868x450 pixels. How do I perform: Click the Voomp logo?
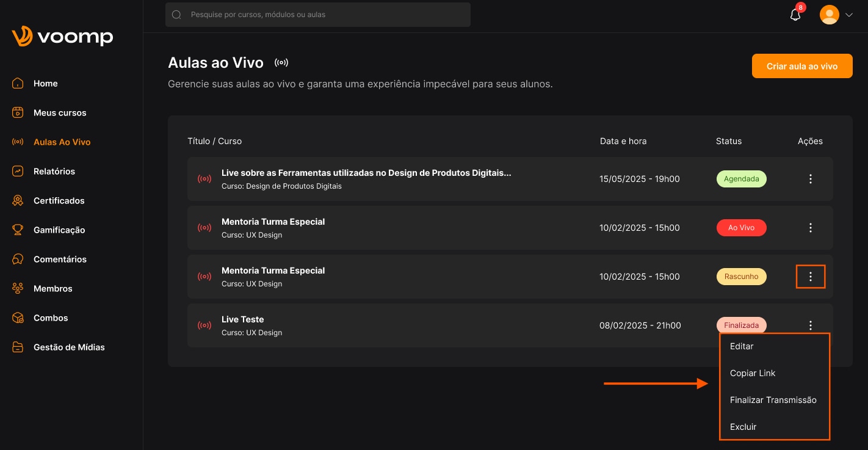click(62, 37)
